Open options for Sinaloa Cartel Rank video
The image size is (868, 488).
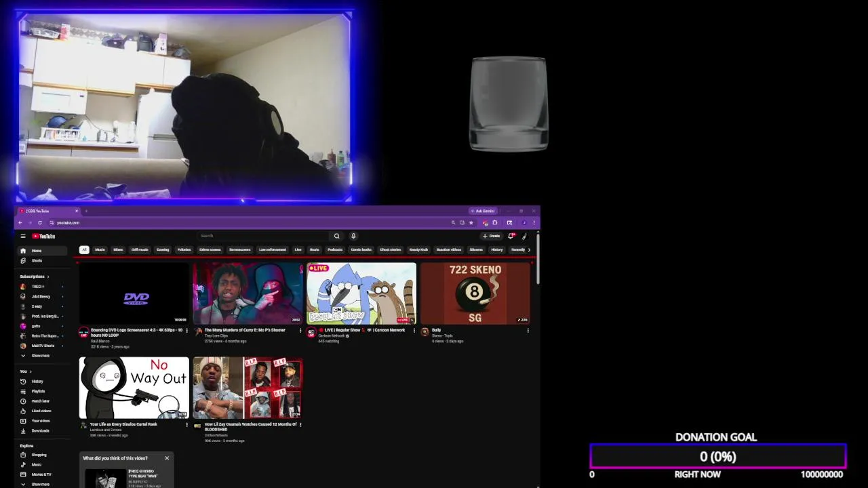tap(187, 425)
